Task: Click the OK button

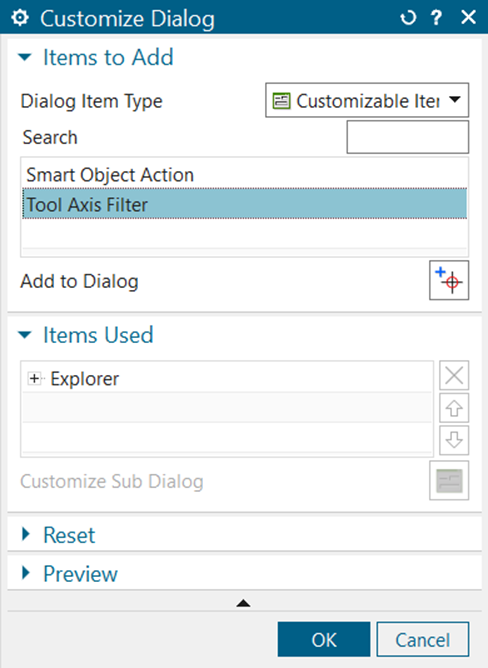Action: click(x=324, y=639)
